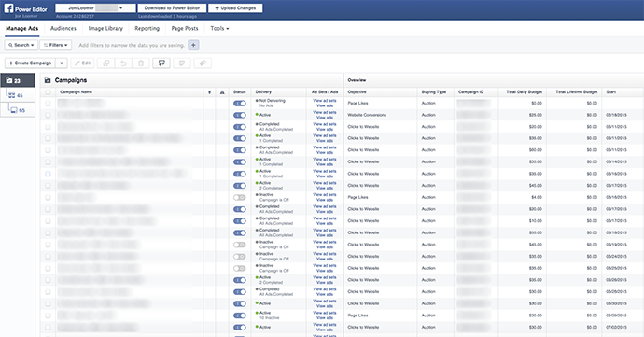644x337 pixels.
Task: Click the filter hint text field
Action: click(132, 45)
